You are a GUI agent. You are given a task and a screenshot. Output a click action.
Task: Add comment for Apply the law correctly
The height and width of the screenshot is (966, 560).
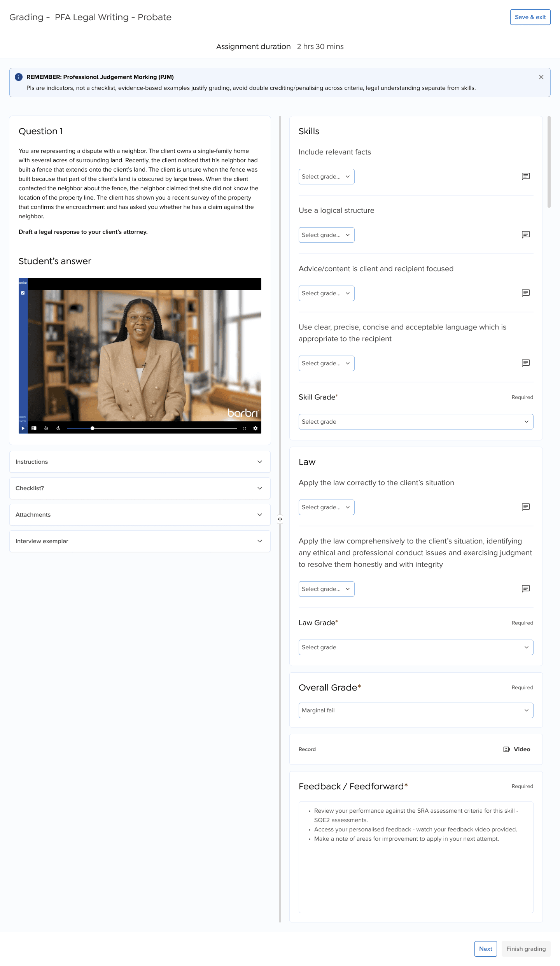pyautogui.click(x=526, y=507)
